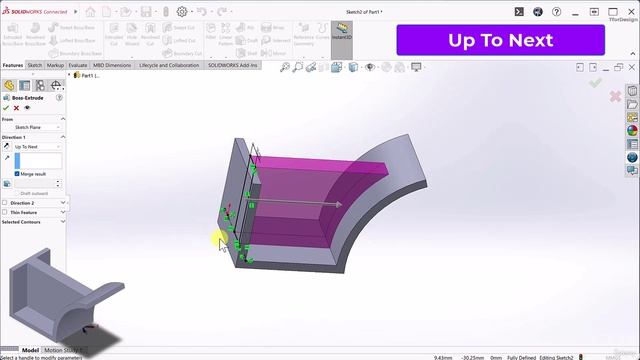Open the View Orientation icon
The height and width of the screenshot is (360, 640).
pyautogui.click(x=337, y=67)
